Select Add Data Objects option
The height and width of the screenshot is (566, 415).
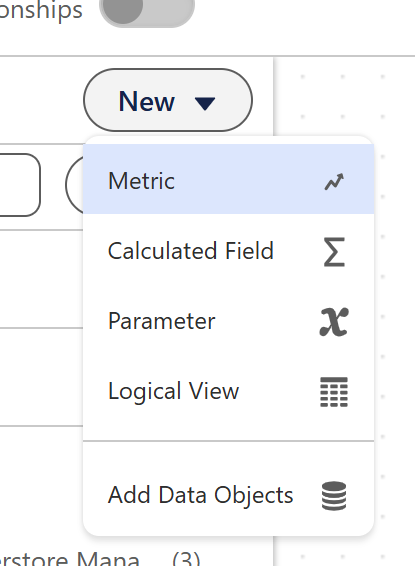pyautogui.click(x=228, y=495)
